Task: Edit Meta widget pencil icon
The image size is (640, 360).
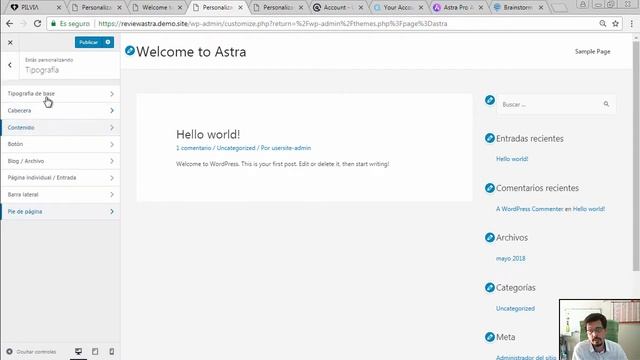Action: click(490, 337)
